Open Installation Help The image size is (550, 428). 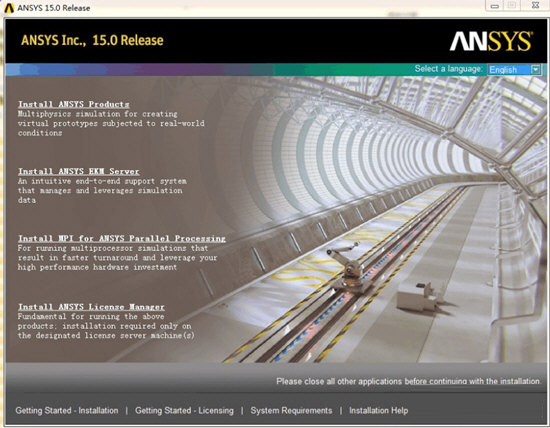click(x=378, y=410)
